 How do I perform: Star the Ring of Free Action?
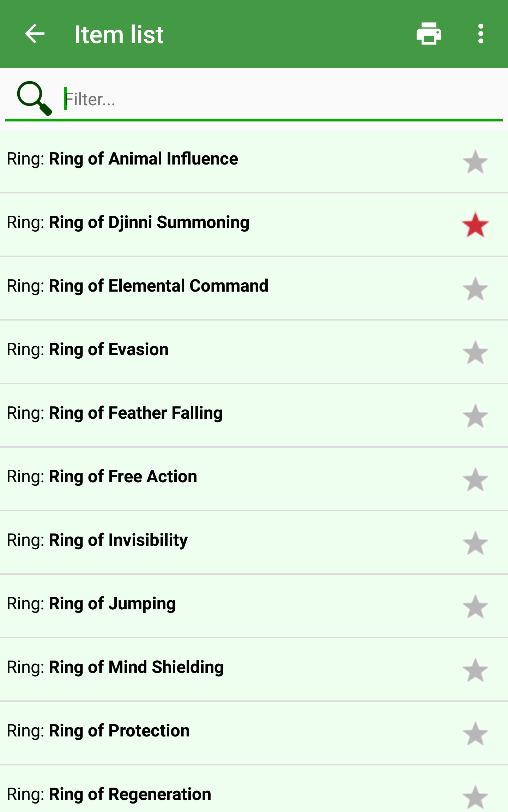pyautogui.click(x=475, y=479)
